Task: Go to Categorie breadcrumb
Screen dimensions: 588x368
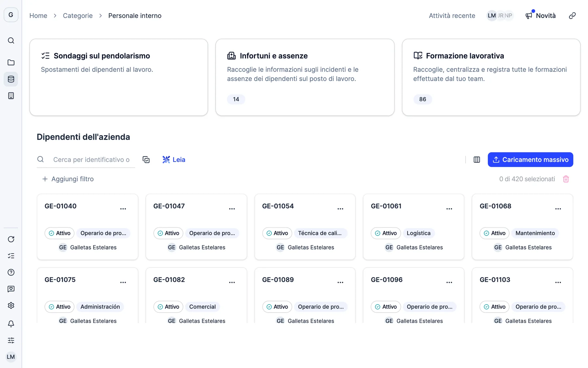Action: pos(78,16)
